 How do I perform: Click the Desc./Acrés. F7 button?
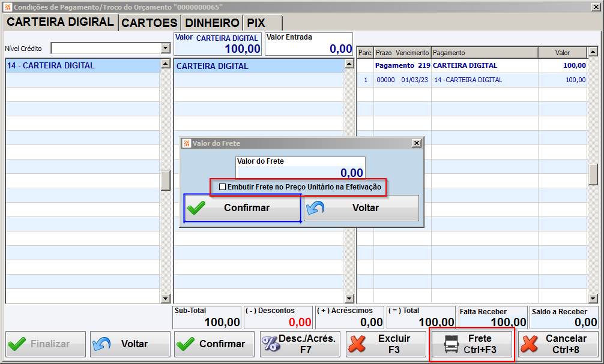(300, 344)
